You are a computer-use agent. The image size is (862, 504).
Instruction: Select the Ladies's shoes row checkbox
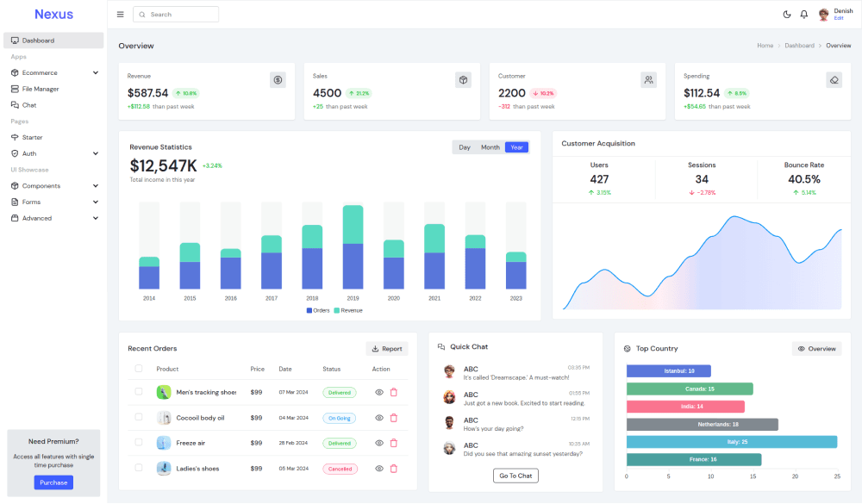(x=138, y=469)
